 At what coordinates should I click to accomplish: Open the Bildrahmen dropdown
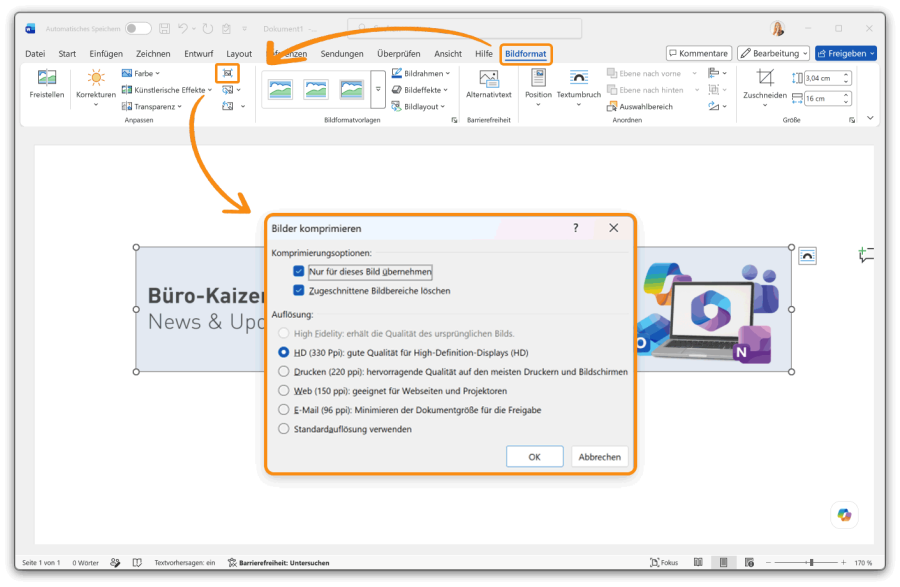(x=421, y=73)
